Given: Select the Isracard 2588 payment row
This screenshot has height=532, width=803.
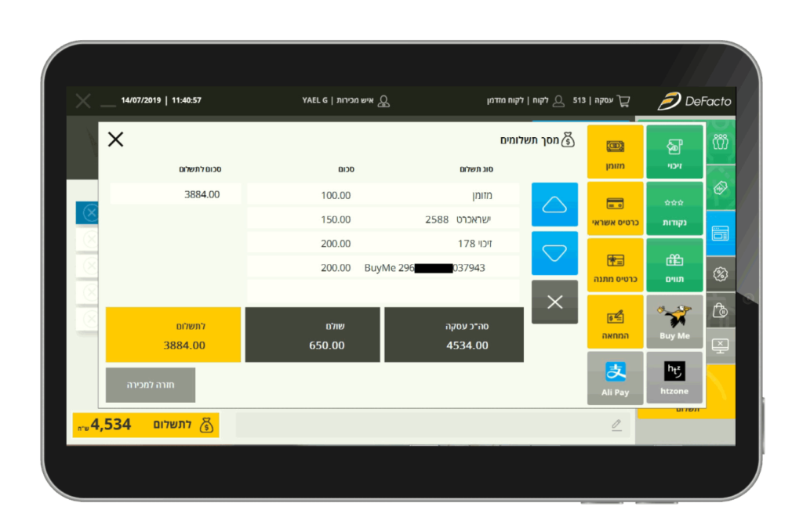Looking at the screenshot, I should [x=383, y=219].
